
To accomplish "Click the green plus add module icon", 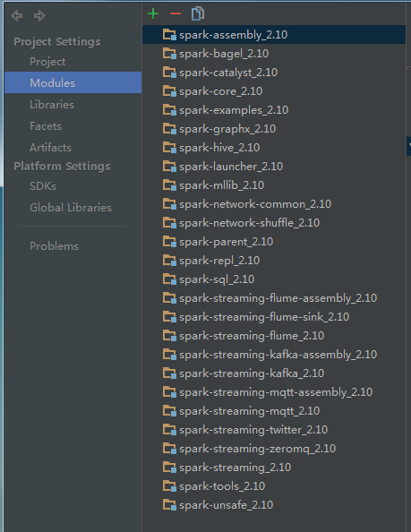I will coord(153,14).
